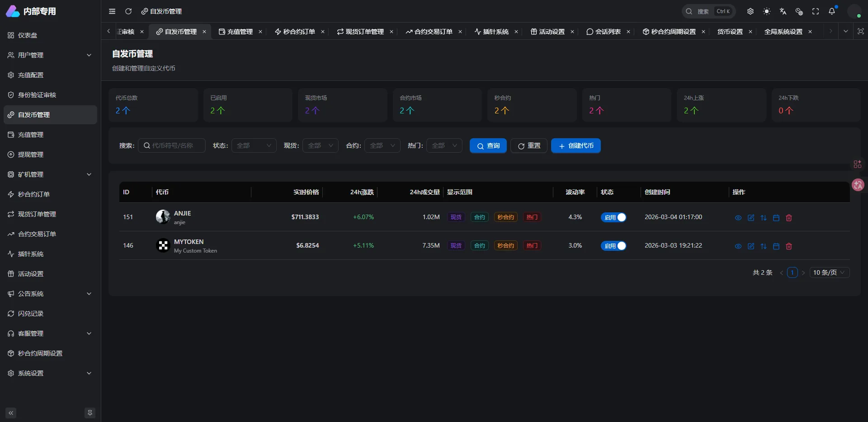The image size is (868, 422).
Task: Open notifications bell icon
Action: coord(832,11)
